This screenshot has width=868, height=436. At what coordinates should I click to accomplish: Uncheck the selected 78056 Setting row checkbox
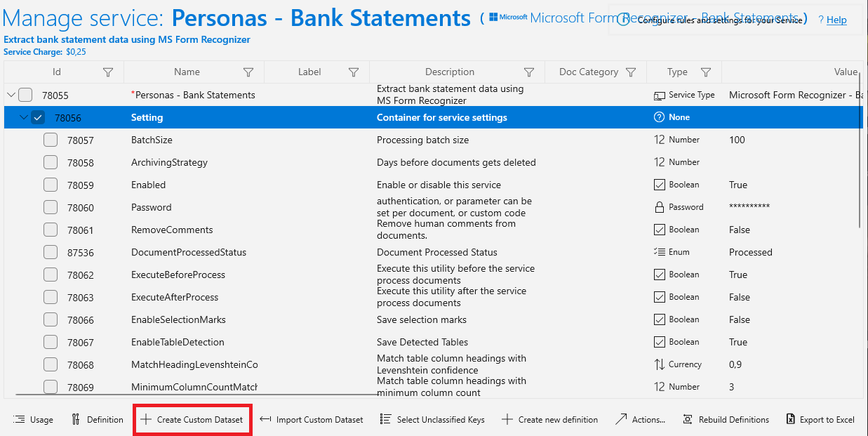38,117
